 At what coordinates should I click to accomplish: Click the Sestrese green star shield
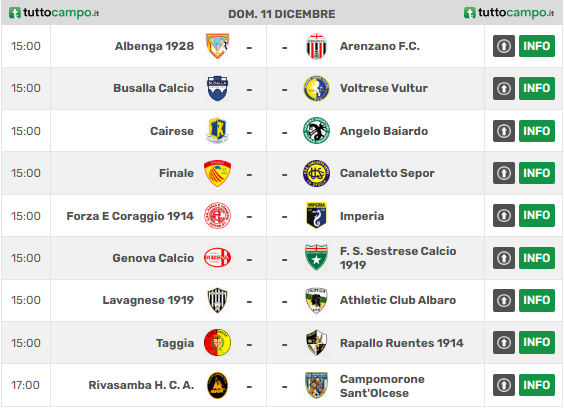(x=316, y=257)
